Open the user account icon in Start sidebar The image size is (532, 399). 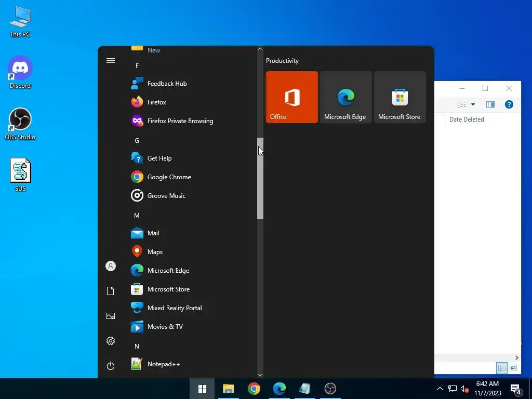click(111, 266)
